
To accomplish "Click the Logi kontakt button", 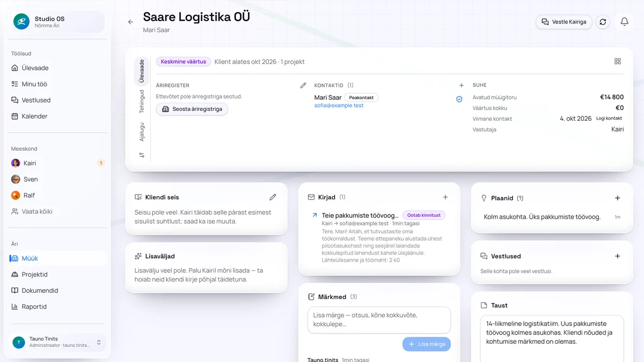I will point(609,119).
